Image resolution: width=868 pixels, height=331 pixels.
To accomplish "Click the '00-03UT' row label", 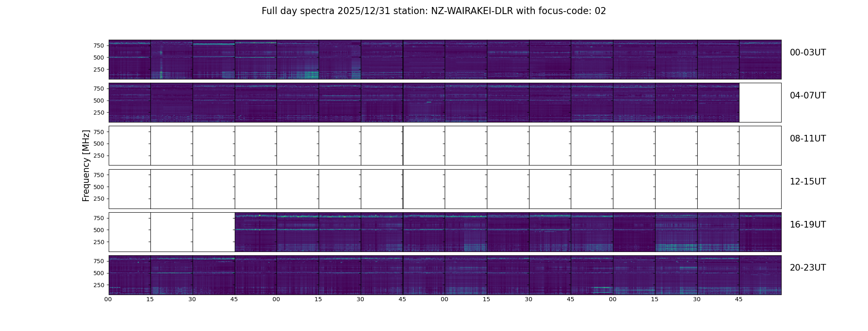I will tap(808, 53).
